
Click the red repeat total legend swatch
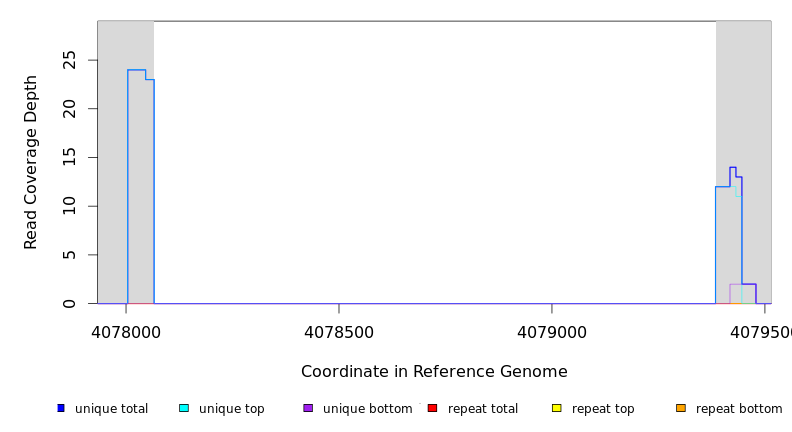tap(432, 408)
